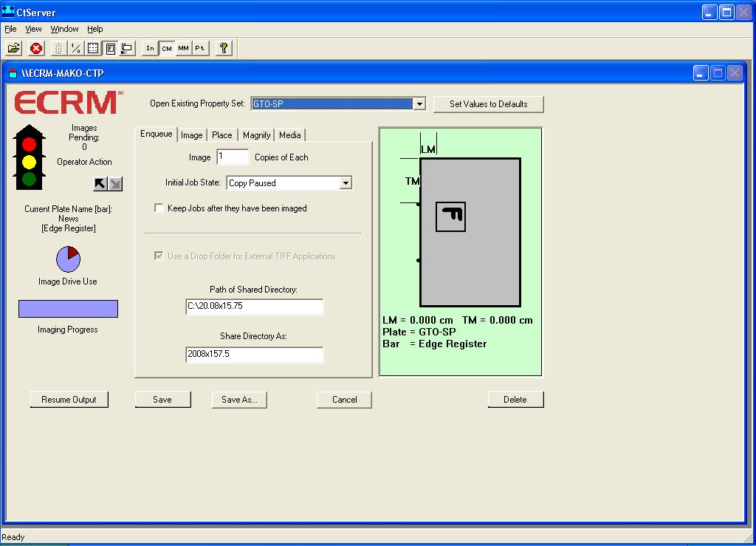Select MM units in the toolbar
Viewport: 756px width, 546px height.
point(183,49)
